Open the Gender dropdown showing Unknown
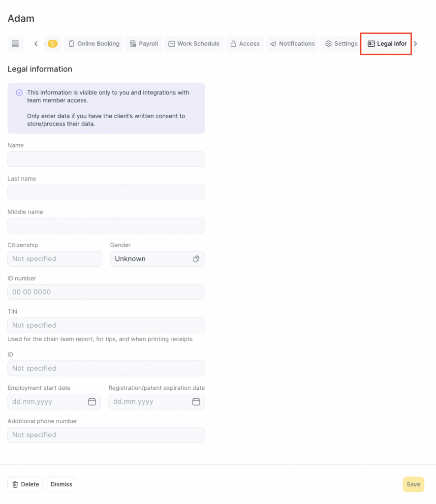Viewport: 436px width, 504px height. 157,259
